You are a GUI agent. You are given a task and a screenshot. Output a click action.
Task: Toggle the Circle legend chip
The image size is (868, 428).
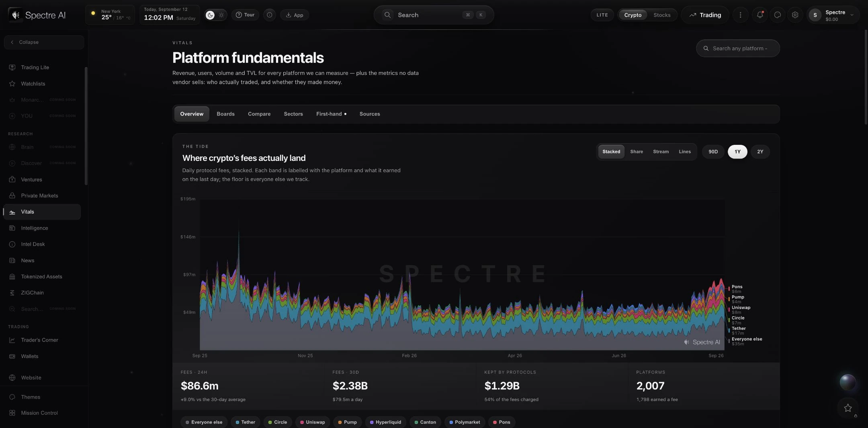278,422
